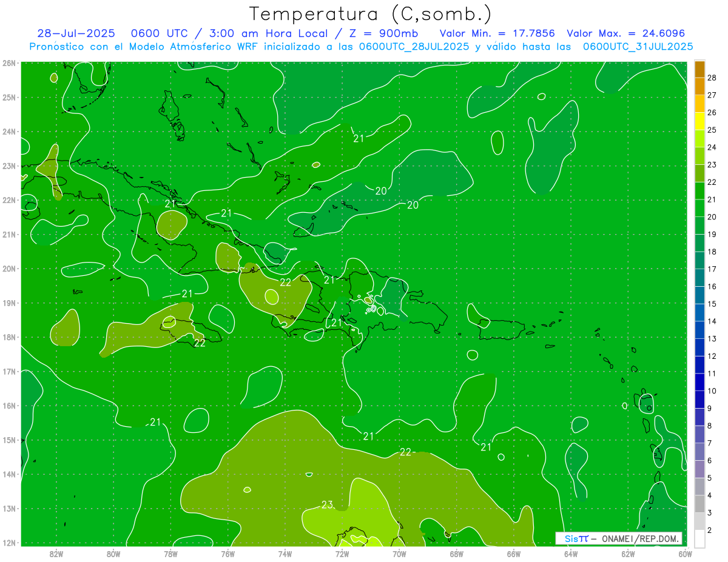Click legend value 28 on color bar

click(712, 78)
